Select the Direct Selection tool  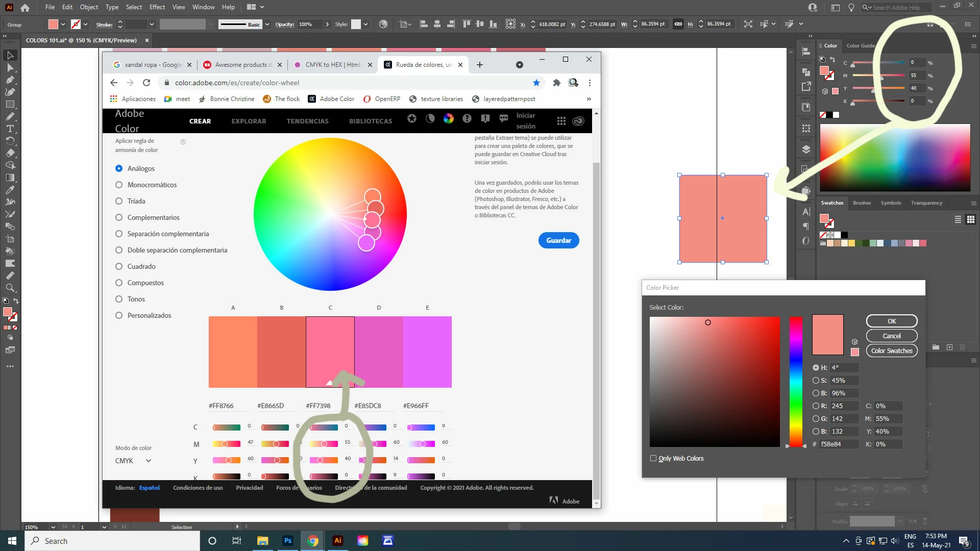[10, 68]
